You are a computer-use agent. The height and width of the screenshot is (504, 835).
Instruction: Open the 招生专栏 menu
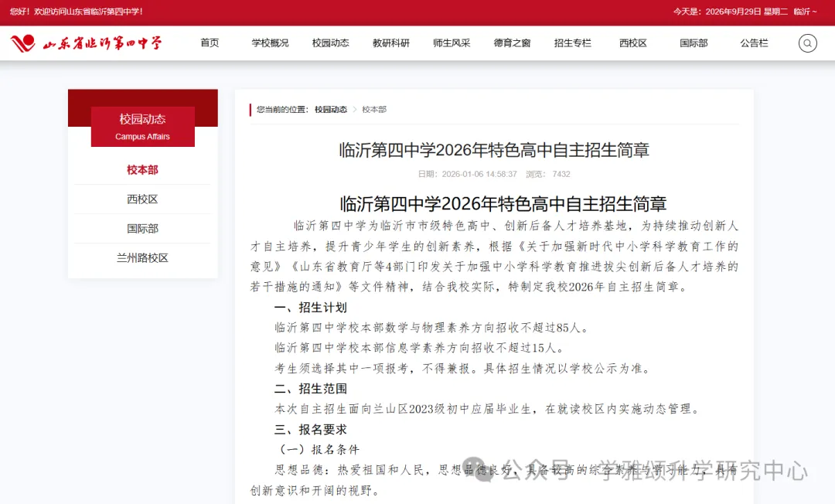[x=572, y=43]
